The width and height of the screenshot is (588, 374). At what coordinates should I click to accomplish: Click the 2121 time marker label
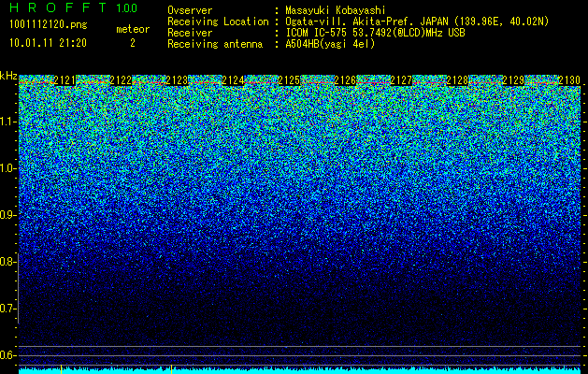65,80
